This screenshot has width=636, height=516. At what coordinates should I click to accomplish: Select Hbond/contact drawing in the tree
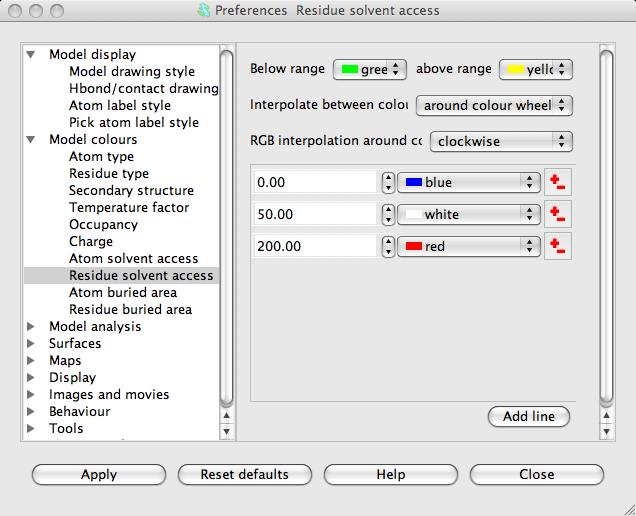(144, 88)
